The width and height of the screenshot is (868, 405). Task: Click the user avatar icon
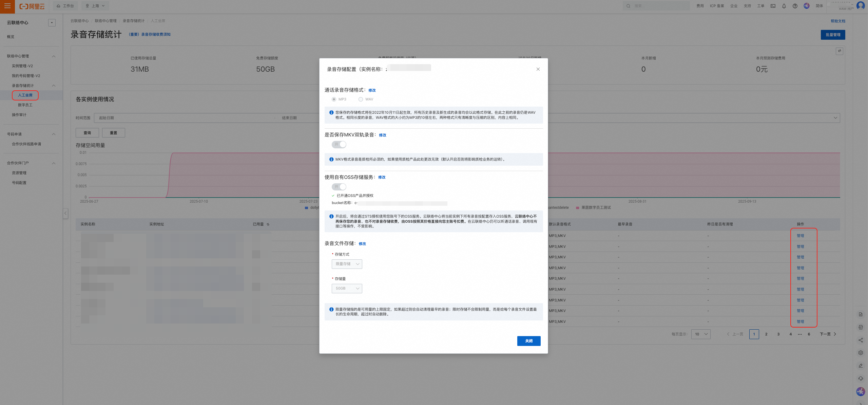point(860,5)
